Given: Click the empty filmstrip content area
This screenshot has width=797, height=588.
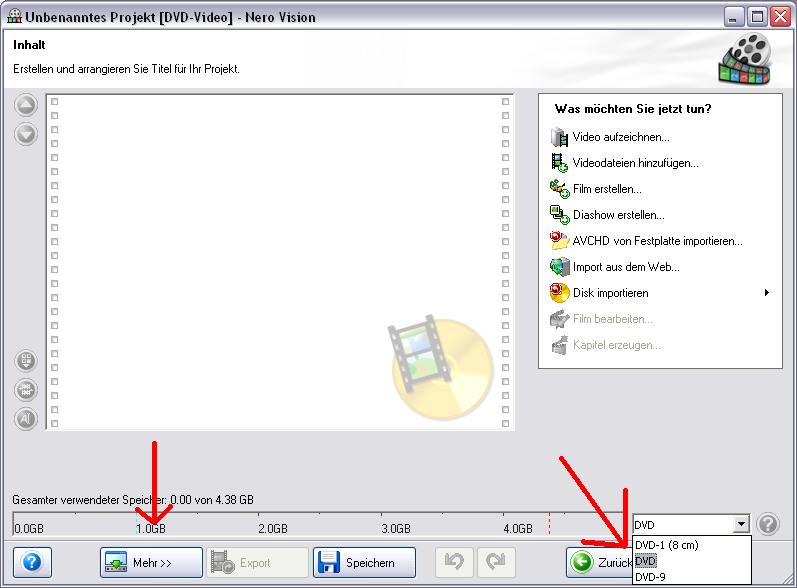Looking at the screenshot, I should [280, 262].
